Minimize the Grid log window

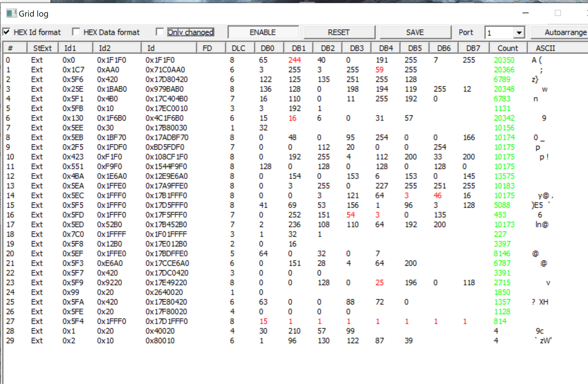point(525,13)
